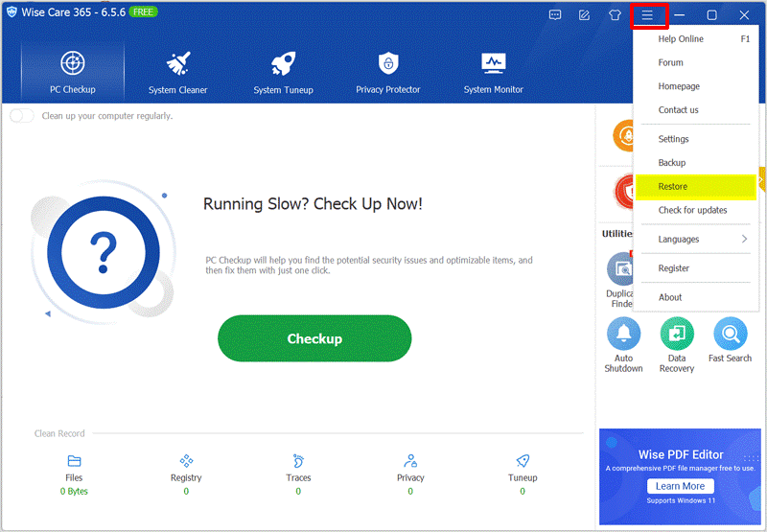Switch to System Tuneup tab
Screen dimensions: 767x532
[283, 72]
